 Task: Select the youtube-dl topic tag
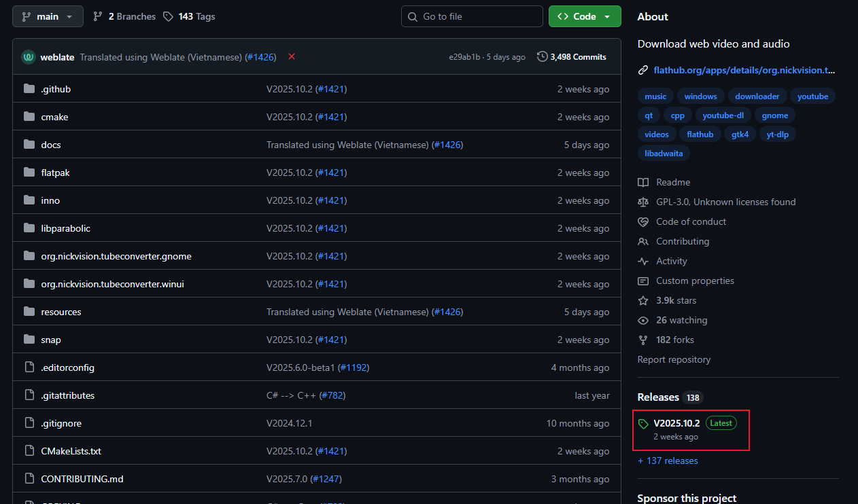723,115
